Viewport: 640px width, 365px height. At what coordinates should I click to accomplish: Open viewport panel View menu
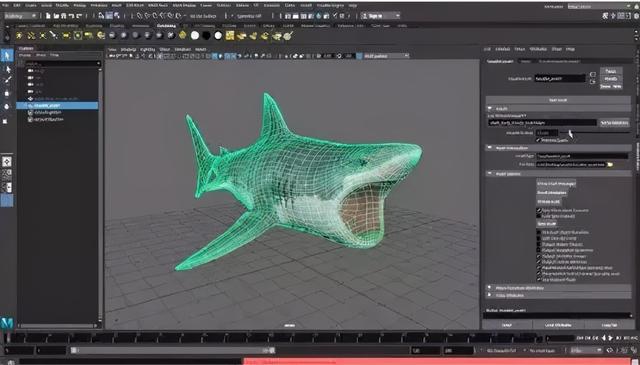(112, 49)
